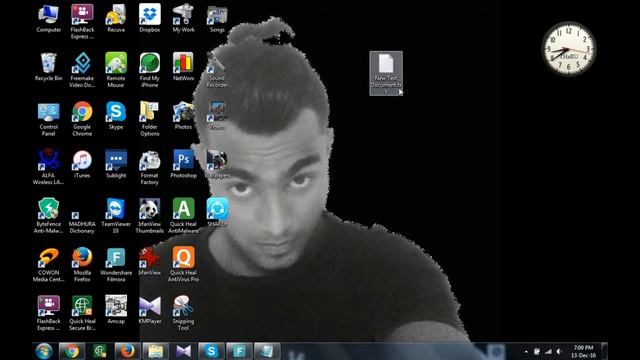Launch the Amcap desktop shortcut
The image size is (640, 360).
pyautogui.click(x=116, y=310)
